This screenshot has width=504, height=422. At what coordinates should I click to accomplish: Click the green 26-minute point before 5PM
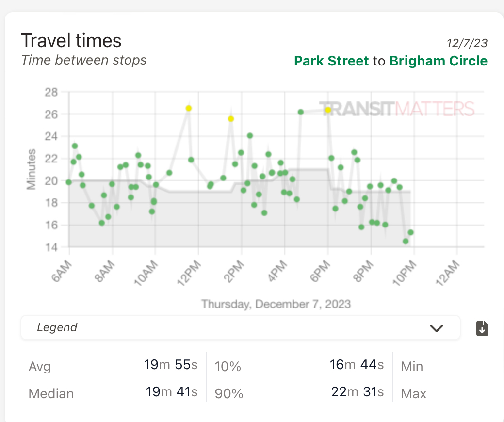point(301,112)
